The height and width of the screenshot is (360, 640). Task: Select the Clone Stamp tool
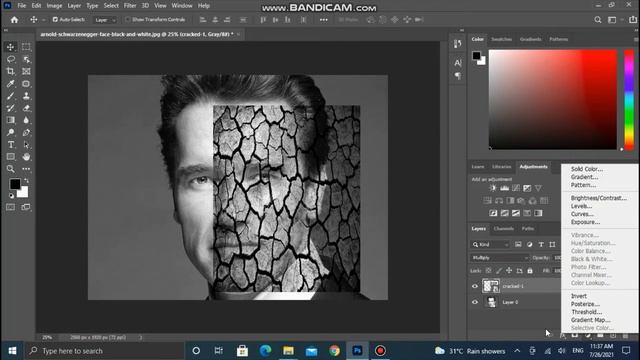point(26,96)
